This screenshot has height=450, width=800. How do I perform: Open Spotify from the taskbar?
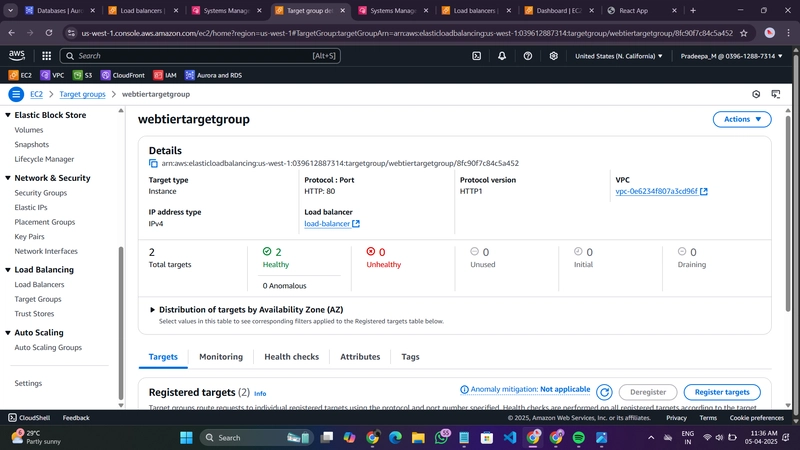coord(579,438)
